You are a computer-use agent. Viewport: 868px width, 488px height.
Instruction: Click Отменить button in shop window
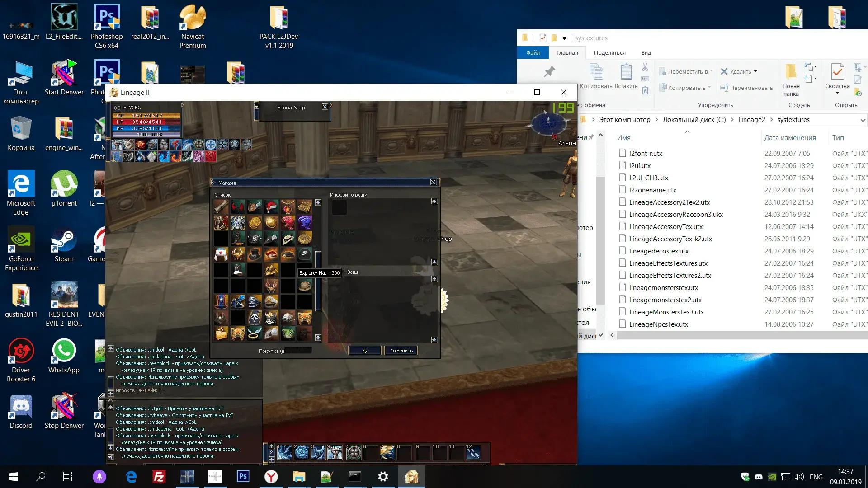(401, 351)
